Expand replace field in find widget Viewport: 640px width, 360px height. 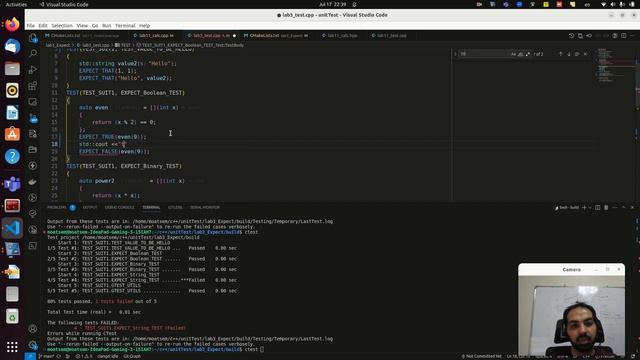pos(456,54)
